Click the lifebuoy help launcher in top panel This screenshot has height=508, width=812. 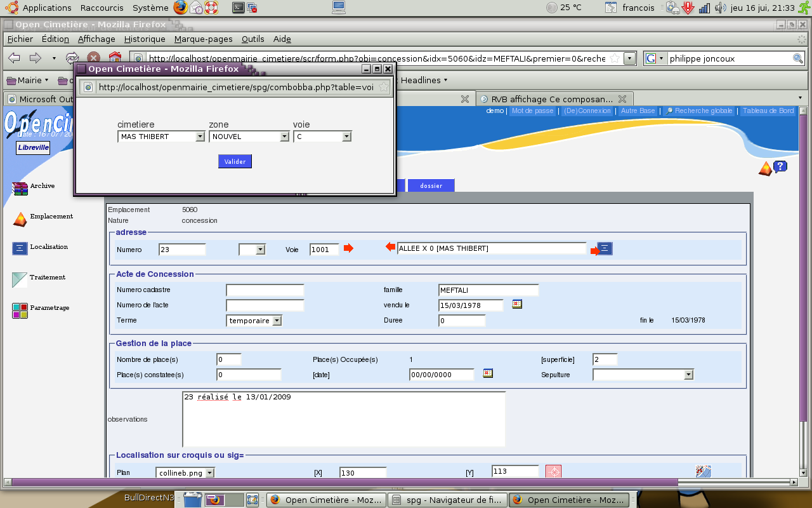pyautogui.click(x=211, y=8)
